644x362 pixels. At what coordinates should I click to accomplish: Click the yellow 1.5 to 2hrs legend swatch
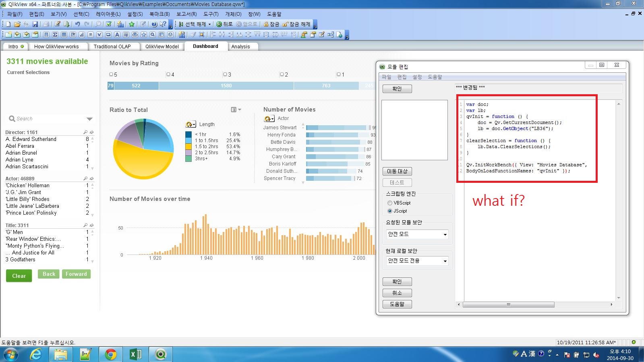tap(188, 147)
